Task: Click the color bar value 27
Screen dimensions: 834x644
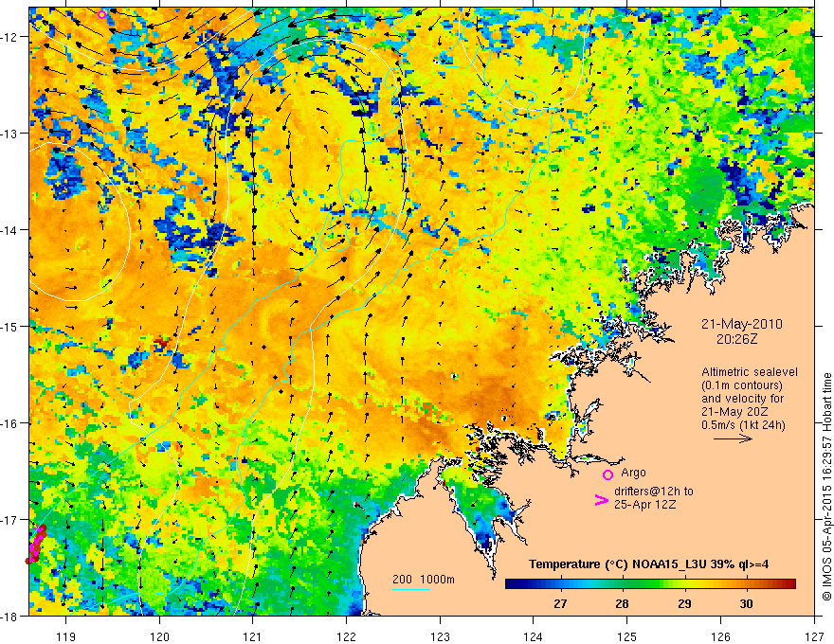Action: coord(560,603)
